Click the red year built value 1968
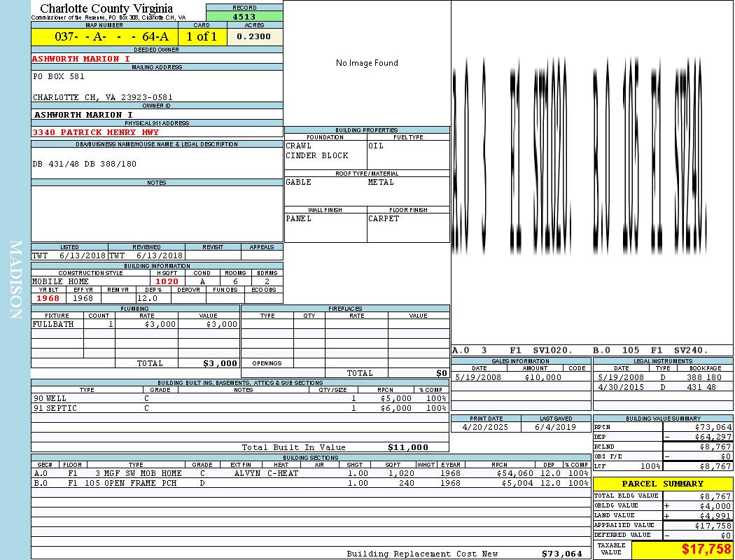The height and width of the screenshot is (560, 735). click(48, 298)
